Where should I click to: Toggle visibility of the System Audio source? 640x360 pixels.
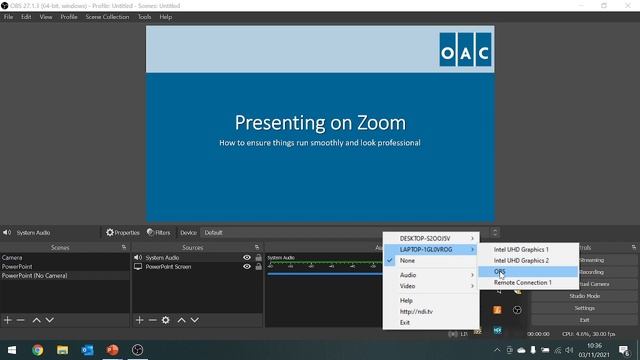(x=247, y=258)
